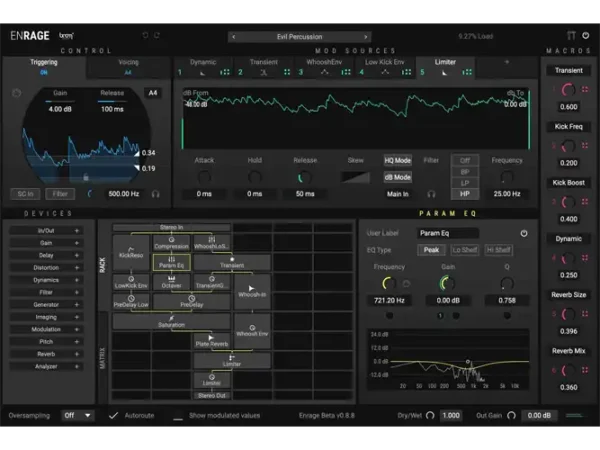Click the Low Kick Env grid icon
Screen dimensions: 600x450
[x=406, y=72]
